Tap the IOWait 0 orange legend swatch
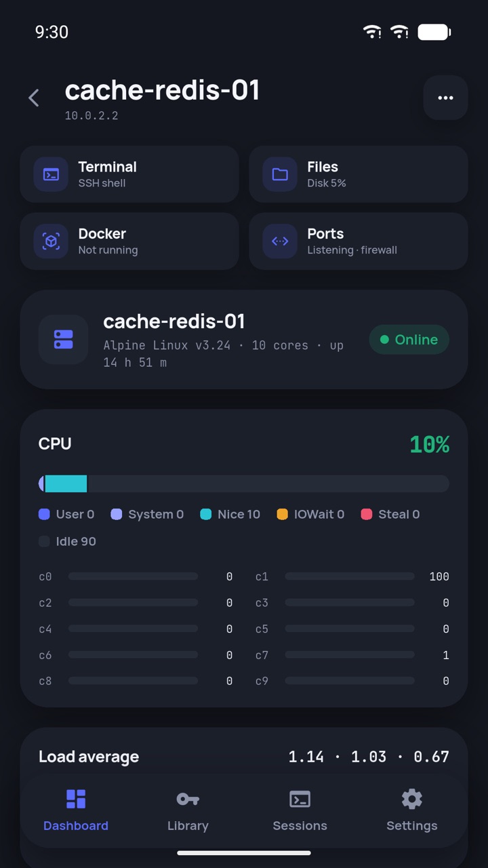The image size is (488, 868). coord(283,514)
